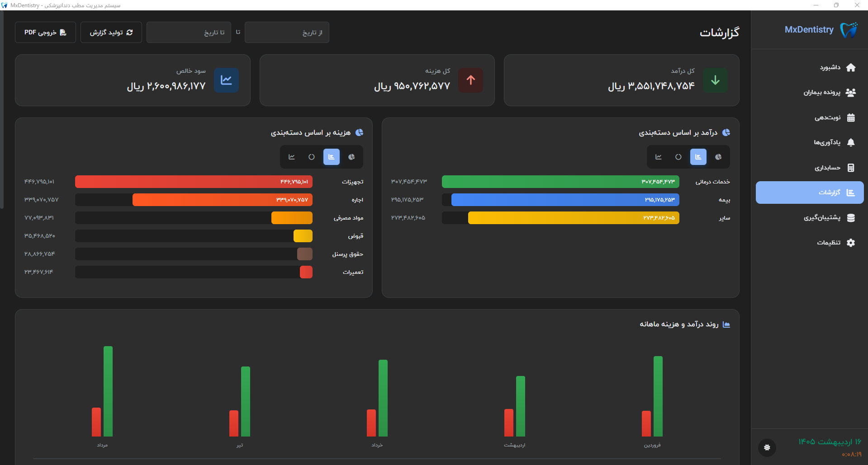Image resolution: width=868 pixels, height=465 pixels.
Task: Open the تا تاریخ end date picker
Action: point(189,33)
